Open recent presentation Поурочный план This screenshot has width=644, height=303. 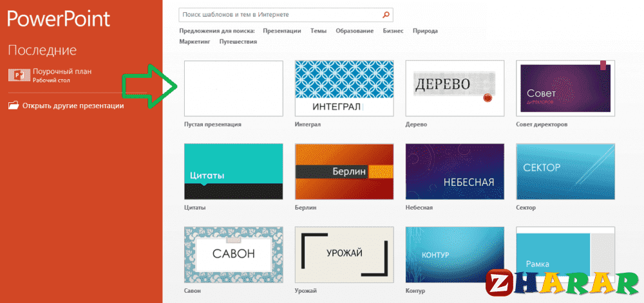click(57, 71)
